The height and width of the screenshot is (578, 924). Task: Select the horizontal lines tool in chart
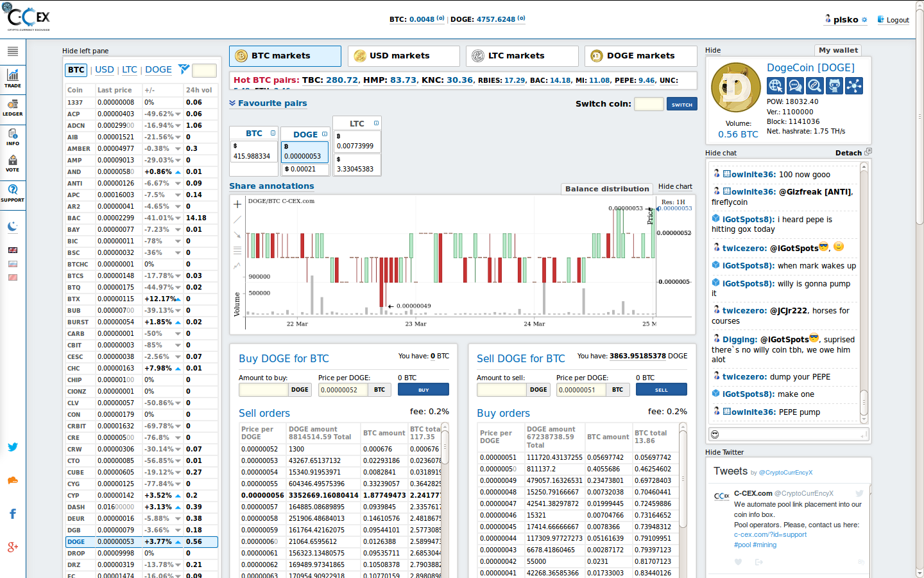[237, 250]
